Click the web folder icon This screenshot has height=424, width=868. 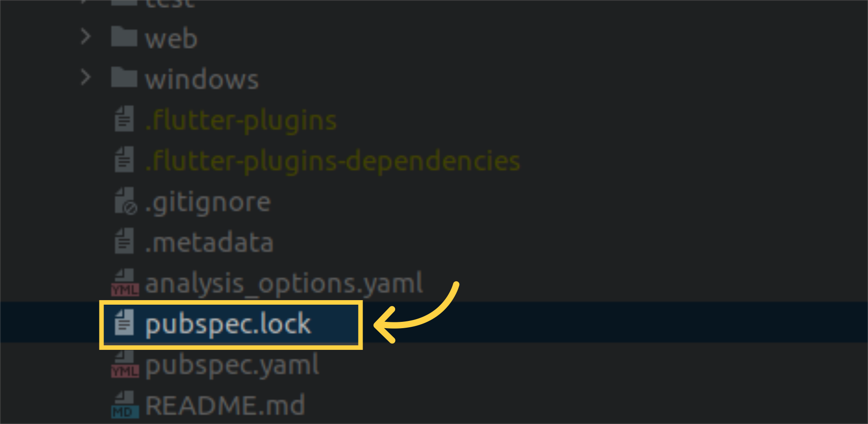(x=124, y=37)
